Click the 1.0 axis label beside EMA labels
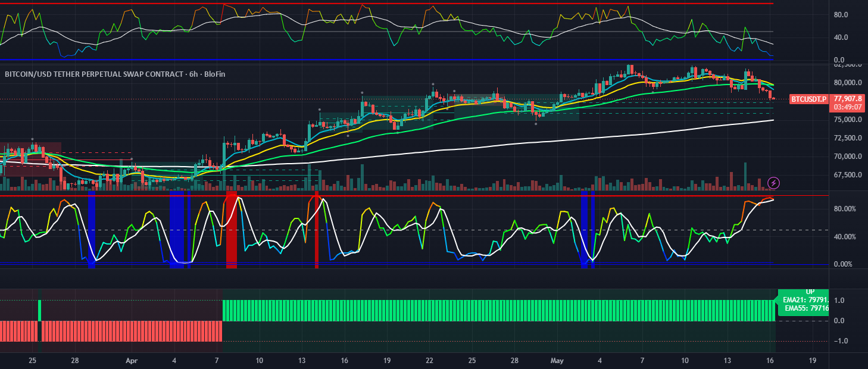Image resolution: width=868 pixels, height=369 pixels. (841, 301)
